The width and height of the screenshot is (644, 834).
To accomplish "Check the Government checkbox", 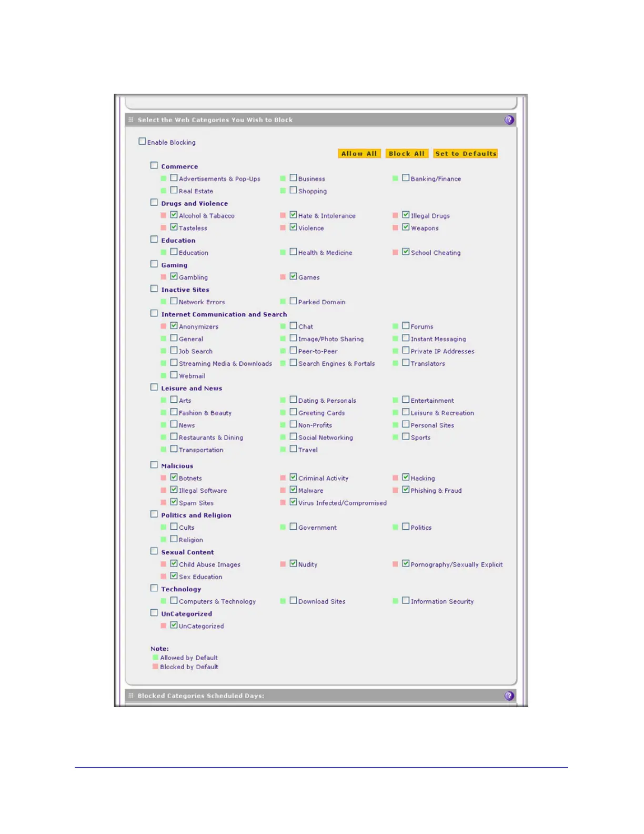I will pyautogui.click(x=294, y=527).
